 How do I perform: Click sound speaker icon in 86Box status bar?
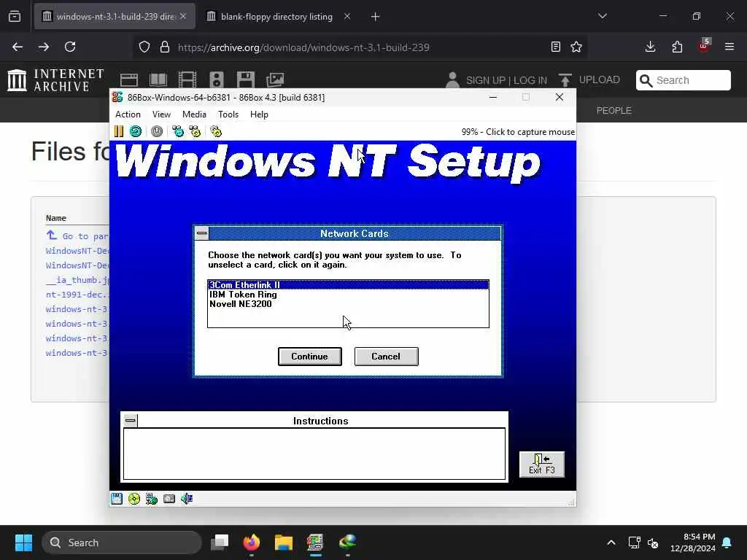tap(187, 499)
